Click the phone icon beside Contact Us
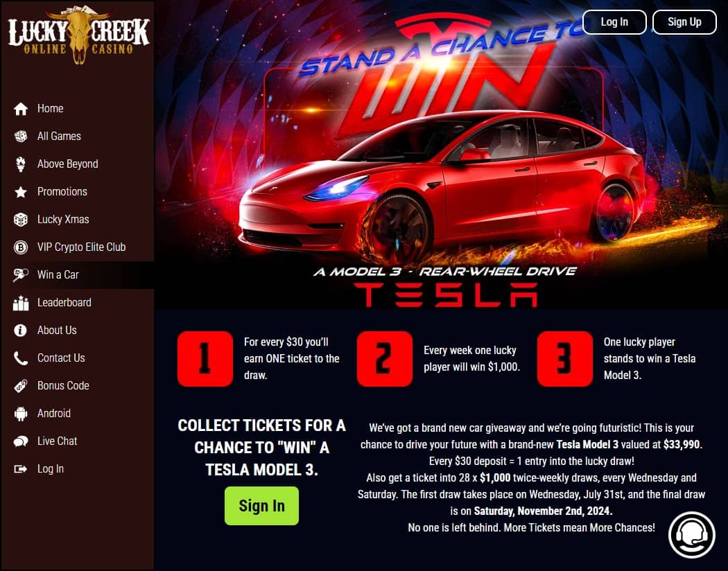This screenshot has width=728, height=571. 20,358
